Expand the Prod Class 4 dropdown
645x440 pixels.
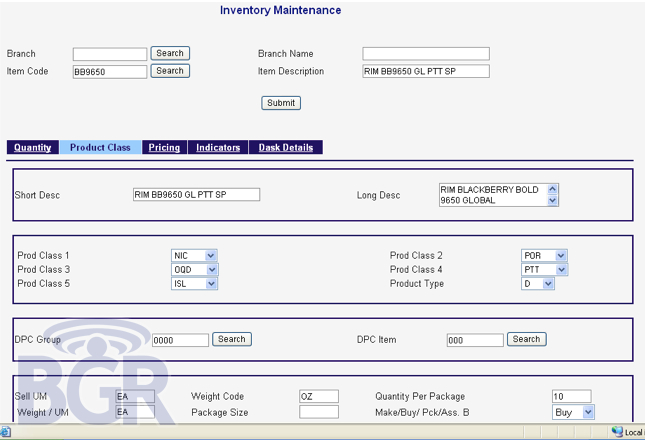click(561, 270)
